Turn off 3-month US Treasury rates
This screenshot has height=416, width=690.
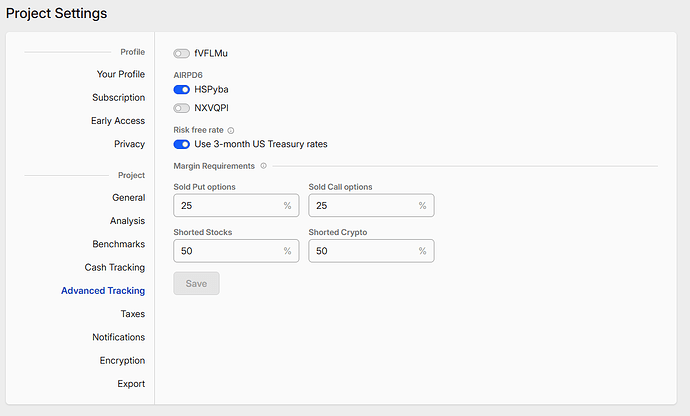181,144
